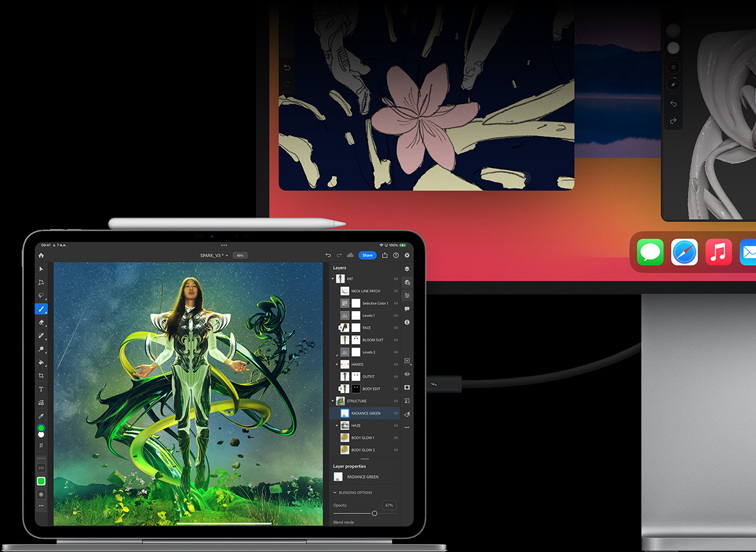Viewport: 756px width, 552px height.
Task: Toggle visibility of BODY GLOW 1 layer
Action: [396, 438]
